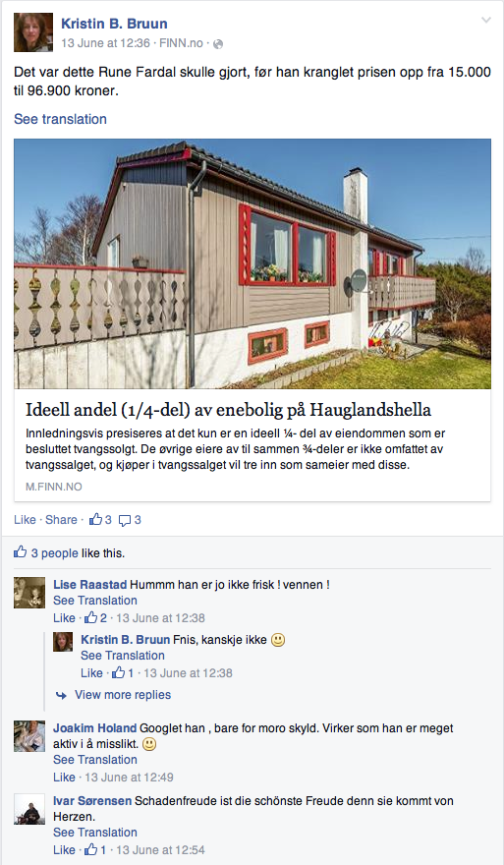Click thumbs-up icon beside '3 people like this'
The height and width of the screenshot is (865, 504).
pyautogui.click(x=20, y=552)
